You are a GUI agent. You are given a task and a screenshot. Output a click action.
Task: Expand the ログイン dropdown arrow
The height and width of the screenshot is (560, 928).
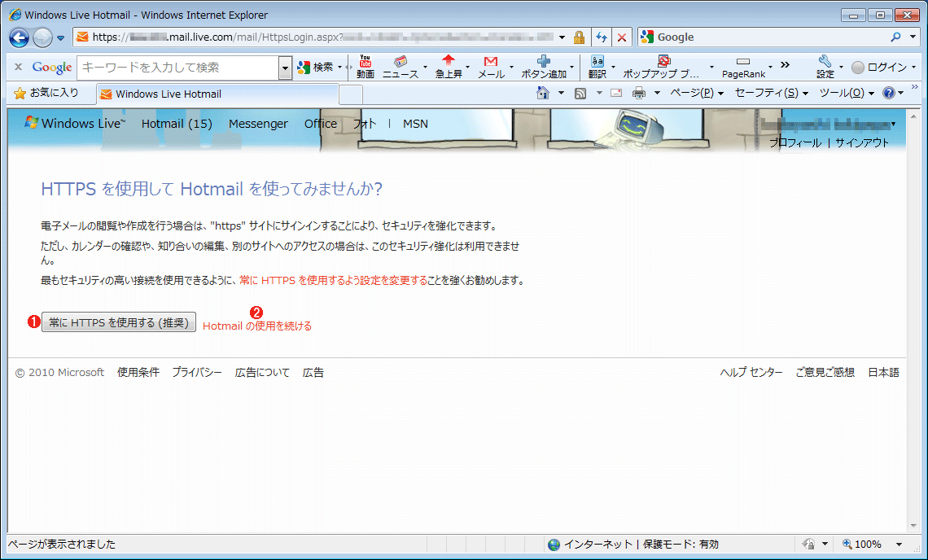pyautogui.click(x=914, y=67)
